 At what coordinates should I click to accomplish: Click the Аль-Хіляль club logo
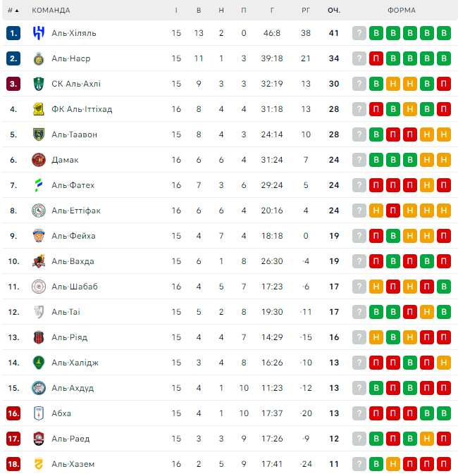(38, 33)
